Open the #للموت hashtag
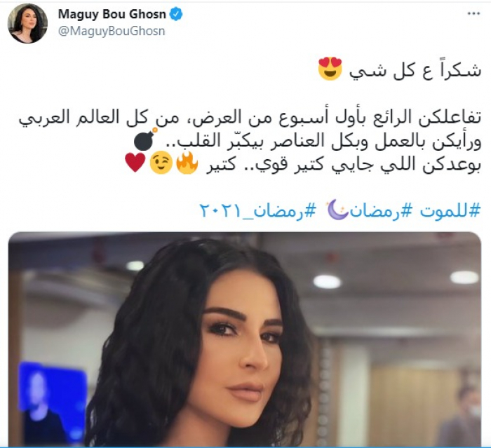 click(450, 211)
